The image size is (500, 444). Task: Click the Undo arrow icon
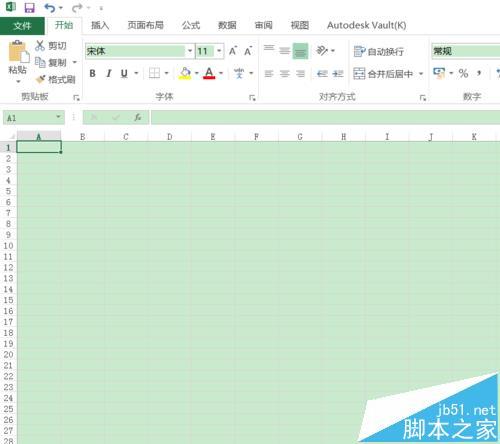(50, 7)
